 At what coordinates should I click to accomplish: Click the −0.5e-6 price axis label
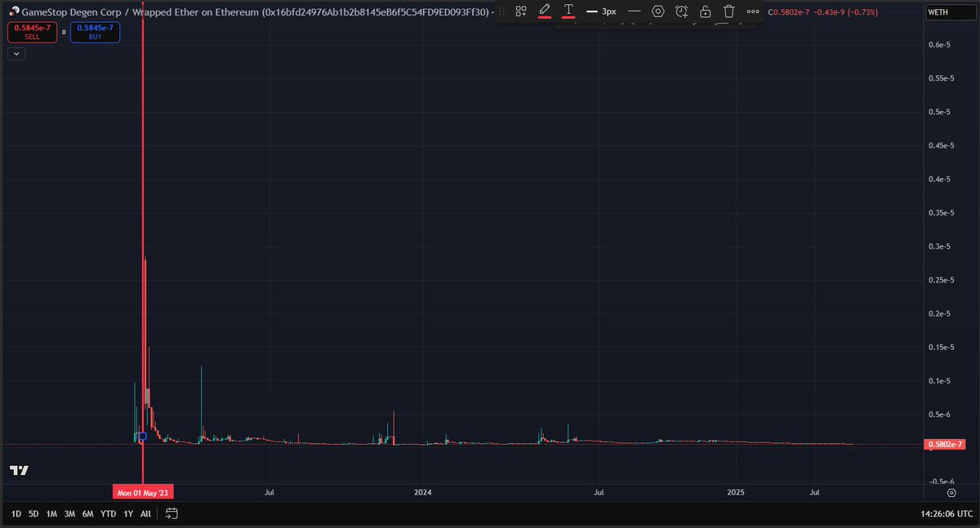coord(940,481)
